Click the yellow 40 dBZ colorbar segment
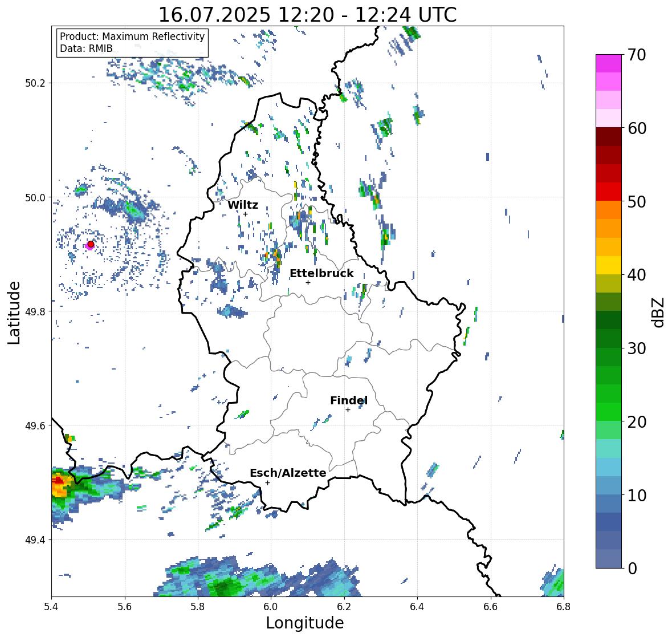The image size is (672, 637). coord(609,265)
